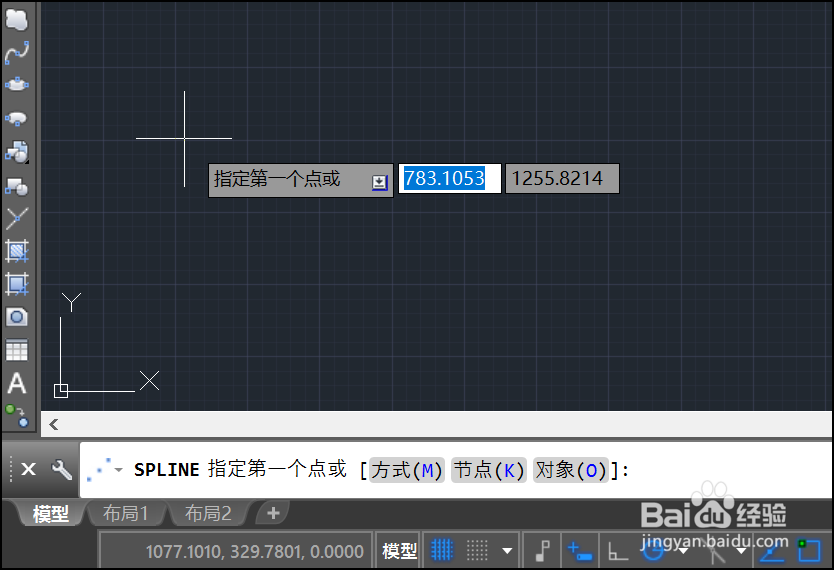Image resolution: width=834 pixels, height=570 pixels.
Task: Toggle isometric drafting in status bar
Action: tap(717, 551)
